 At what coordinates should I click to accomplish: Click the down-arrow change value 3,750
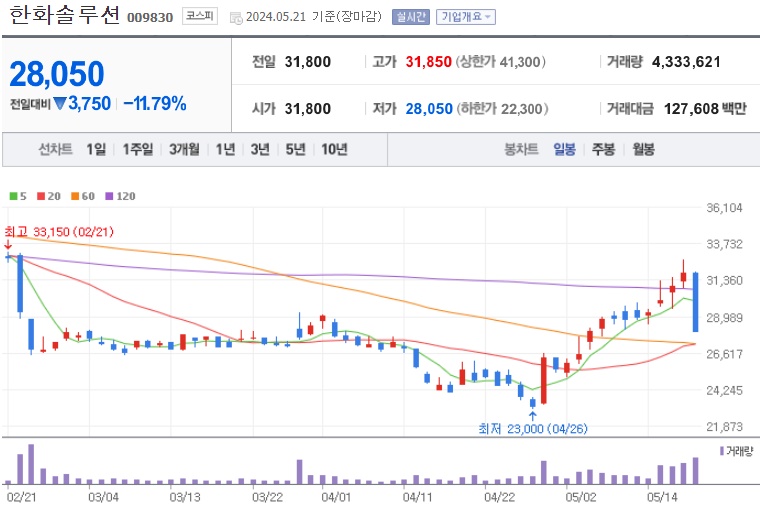coord(82,103)
